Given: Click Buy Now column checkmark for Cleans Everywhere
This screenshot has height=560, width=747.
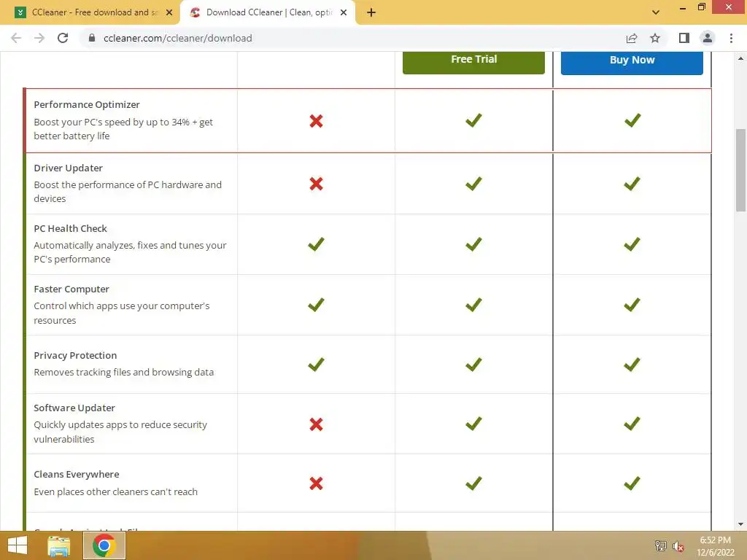Looking at the screenshot, I should click(x=632, y=484).
